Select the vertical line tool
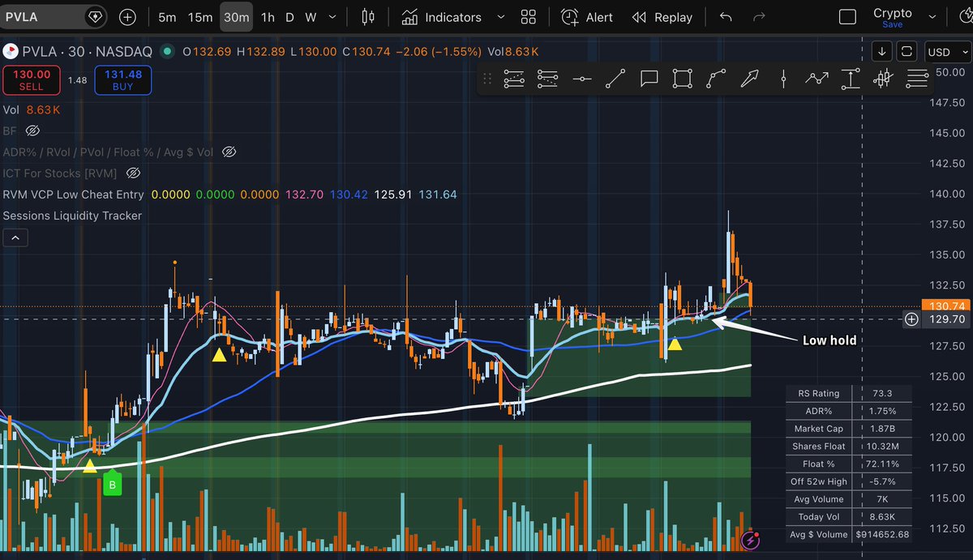The image size is (973, 560). point(783,79)
